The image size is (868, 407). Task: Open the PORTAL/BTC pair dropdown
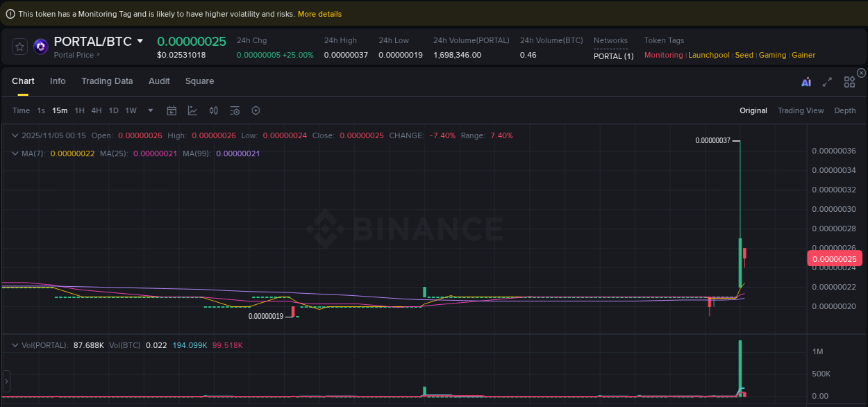(139, 41)
